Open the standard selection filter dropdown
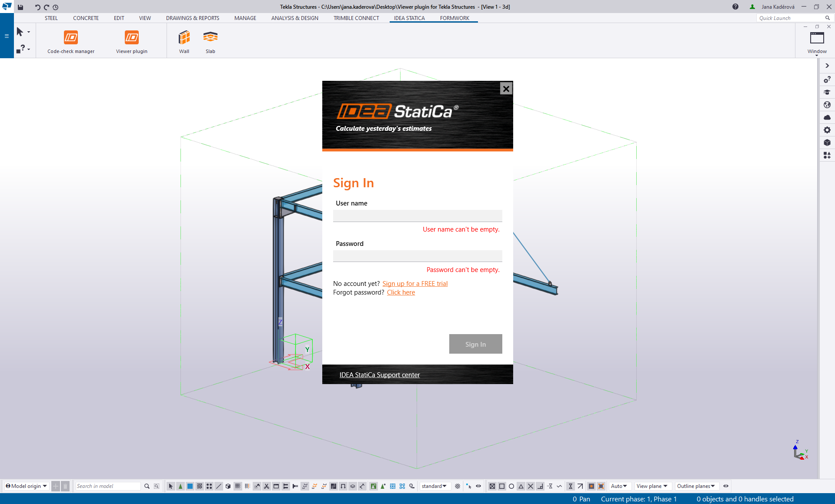835x504 pixels. coord(434,486)
